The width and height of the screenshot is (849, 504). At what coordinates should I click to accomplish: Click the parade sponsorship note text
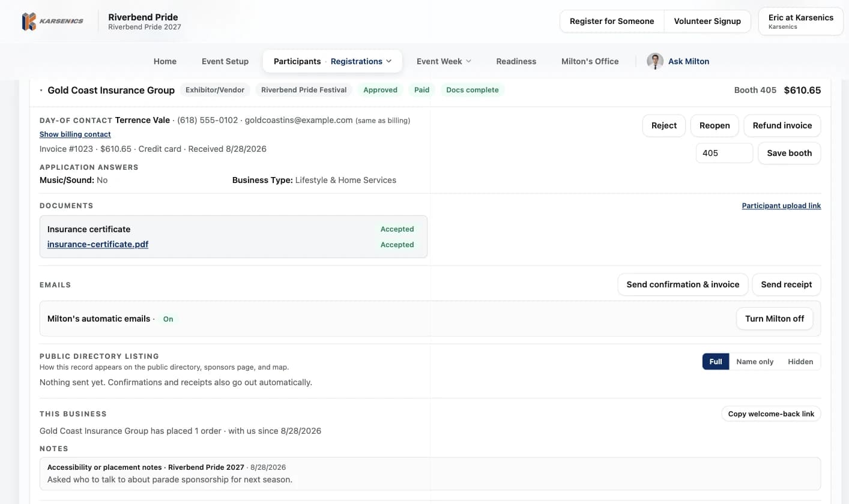tap(170, 479)
